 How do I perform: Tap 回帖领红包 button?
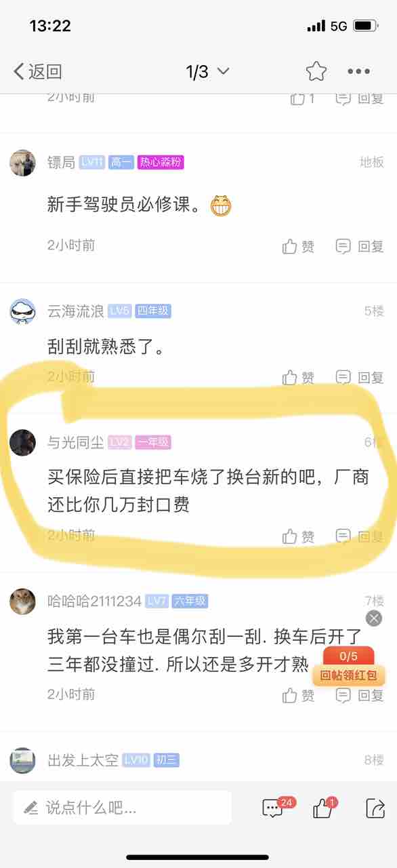348,675
